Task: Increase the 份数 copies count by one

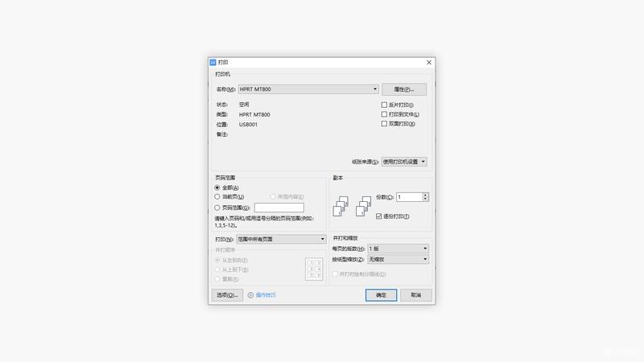Action: (426, 195)
